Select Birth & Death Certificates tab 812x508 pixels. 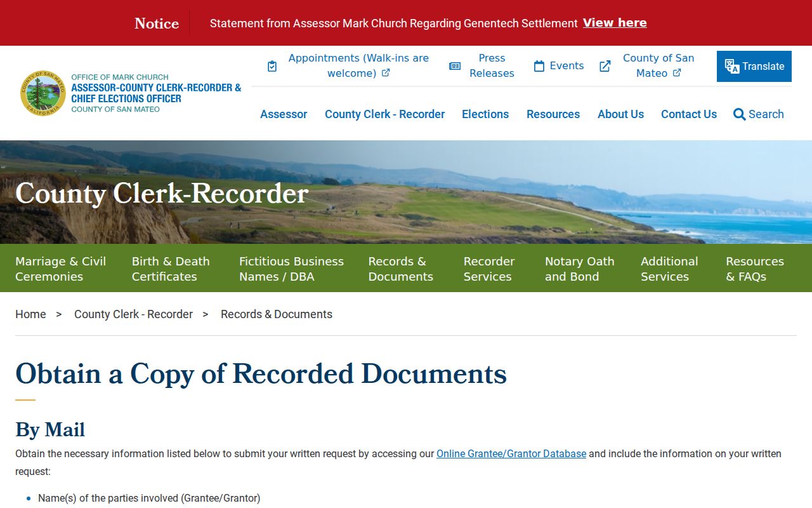click(x=171, y=269)
